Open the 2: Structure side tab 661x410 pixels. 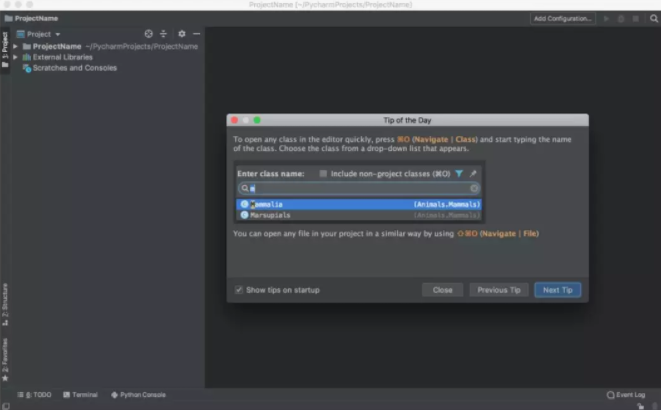pos(5,304)
